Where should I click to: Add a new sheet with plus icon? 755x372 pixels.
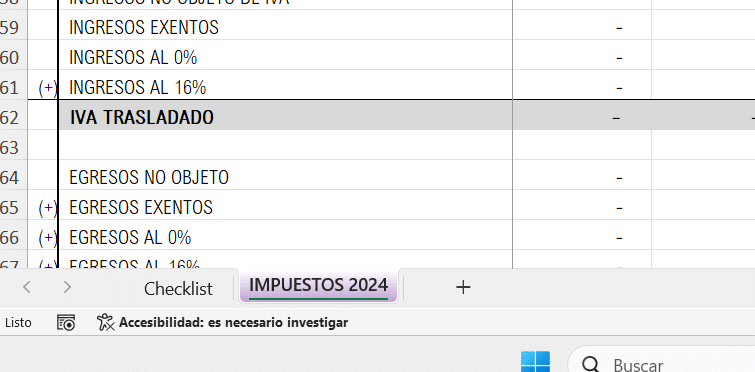(463, 287)
